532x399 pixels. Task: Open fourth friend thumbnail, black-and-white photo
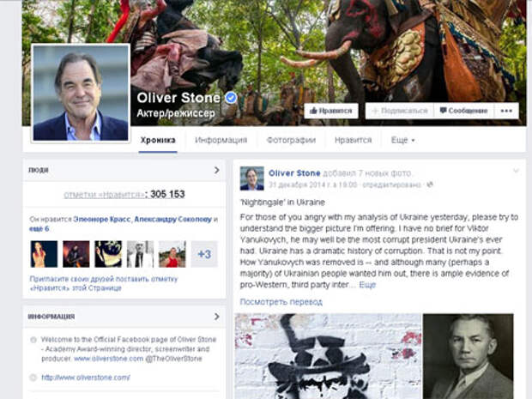point(140,254)
